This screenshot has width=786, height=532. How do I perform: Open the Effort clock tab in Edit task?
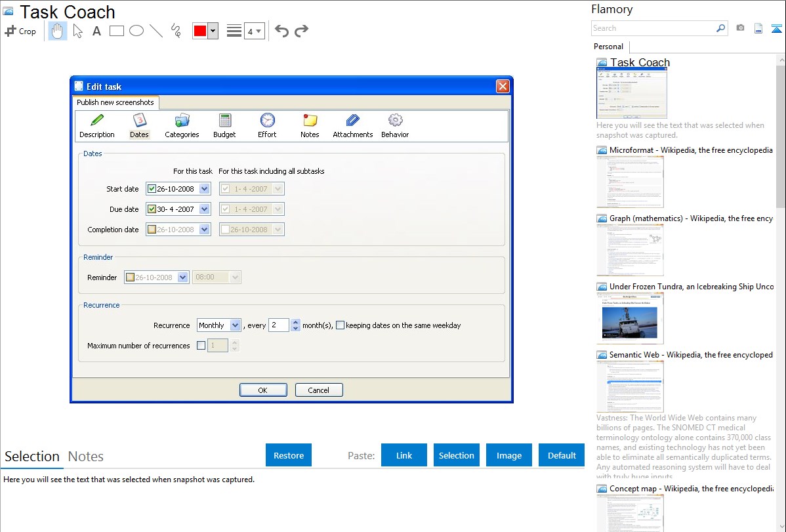pos(267,126)
